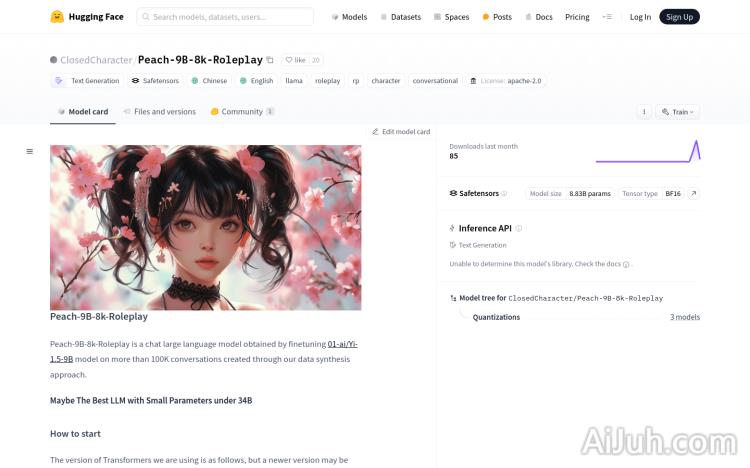Click the Inference API info icon
The image size is (750, 468).
pyautogui.click(x=518, y=228)
